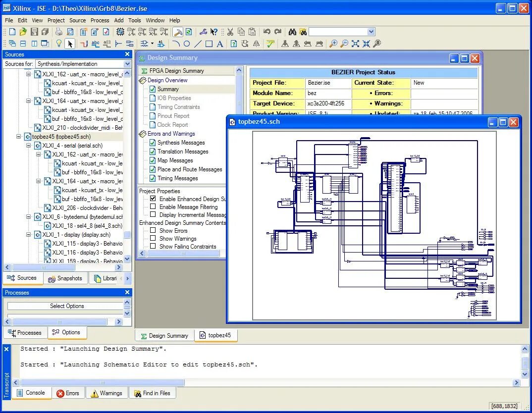Screen dimensions: 532x413
Task: Open the Tools menu
Action: [x=134, y=20]
